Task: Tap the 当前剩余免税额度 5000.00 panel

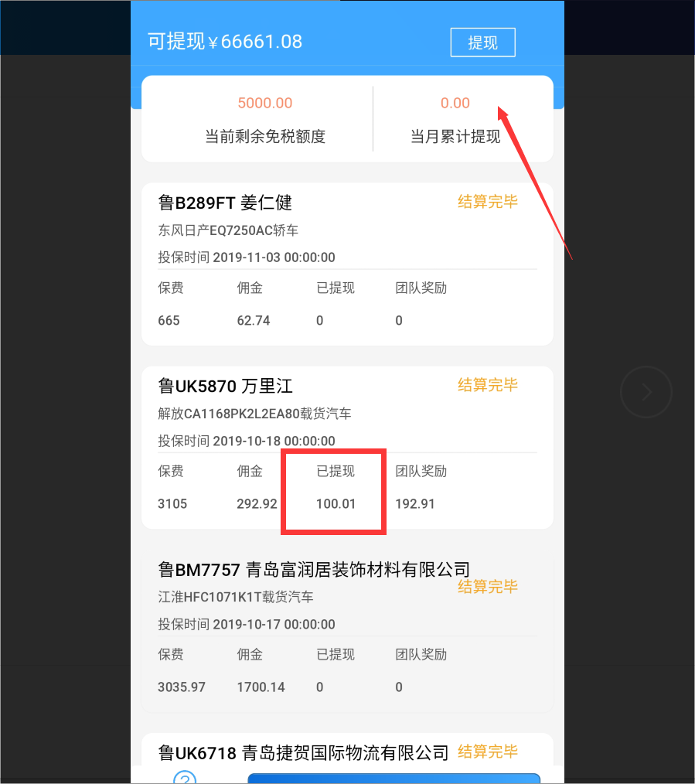Action: pos(265,119)
